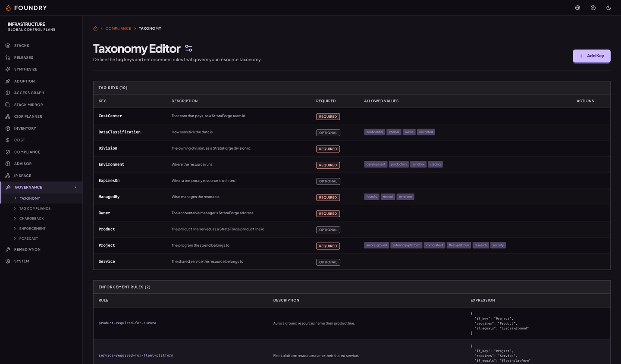The image size is (621, 364).
Task: Open the user account icon
Action: click(x=593, y=8)
